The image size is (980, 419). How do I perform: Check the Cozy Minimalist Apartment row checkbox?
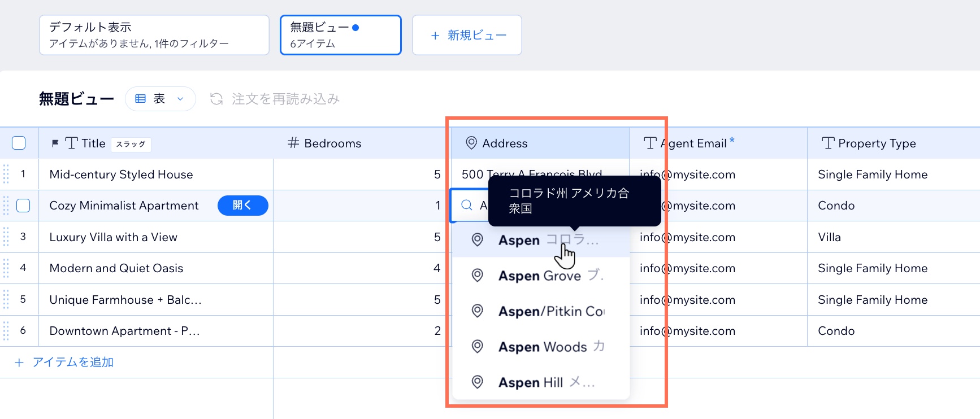pyautogui.click(x=23, y=206)
